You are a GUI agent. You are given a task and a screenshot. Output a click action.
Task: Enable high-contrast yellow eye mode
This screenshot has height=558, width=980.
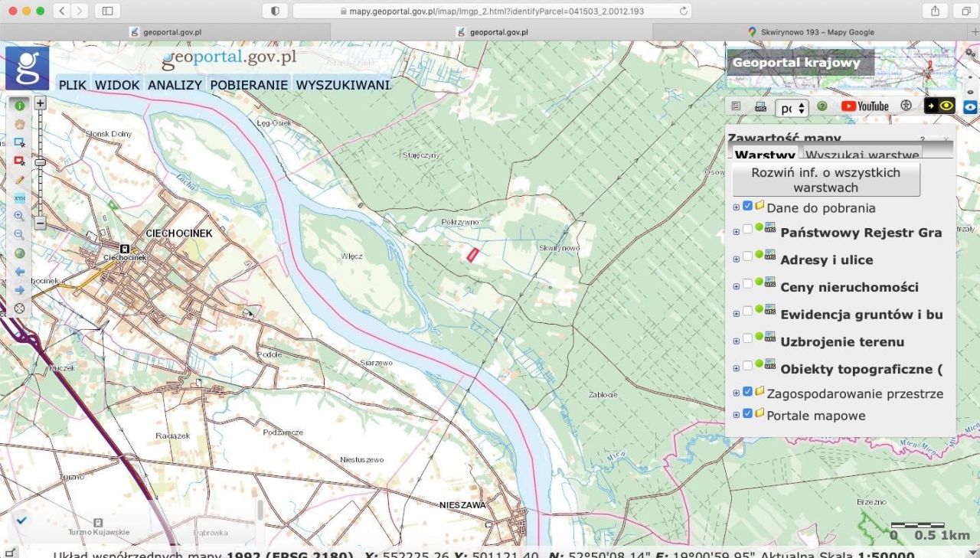coord(939,106)
